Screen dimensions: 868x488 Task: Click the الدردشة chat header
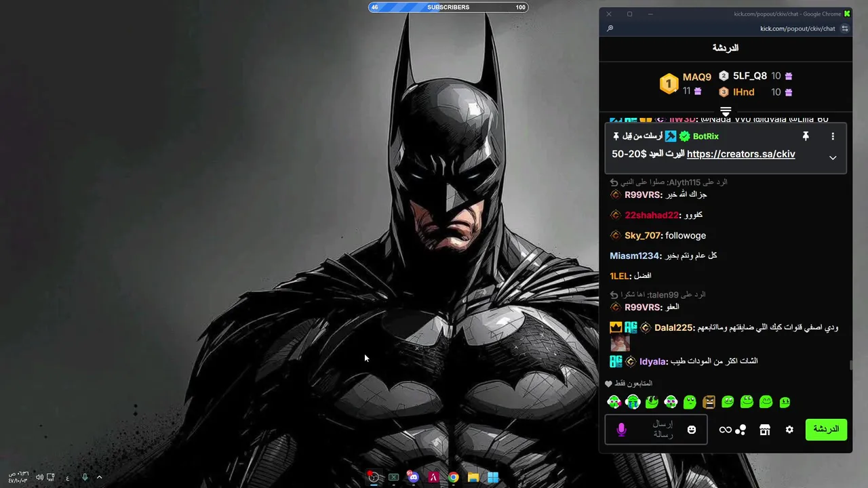point(725,48)
